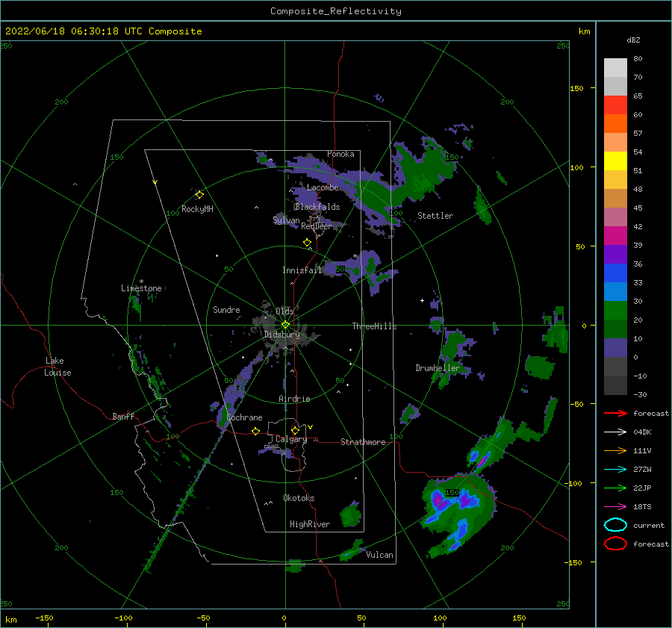Viewport: 672px width, 628px height.
Task: Click the green 22JP arrow in legend
Action: point(615,488)
